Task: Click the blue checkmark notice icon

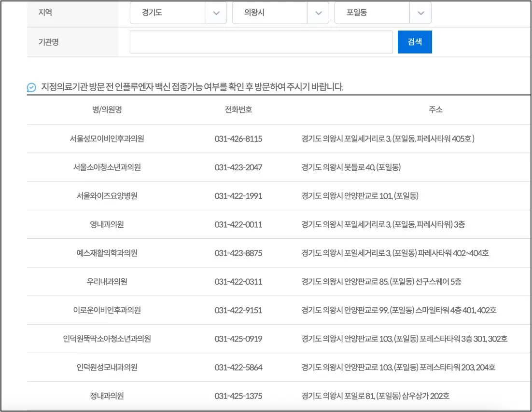Action: (x=30, y=86)
